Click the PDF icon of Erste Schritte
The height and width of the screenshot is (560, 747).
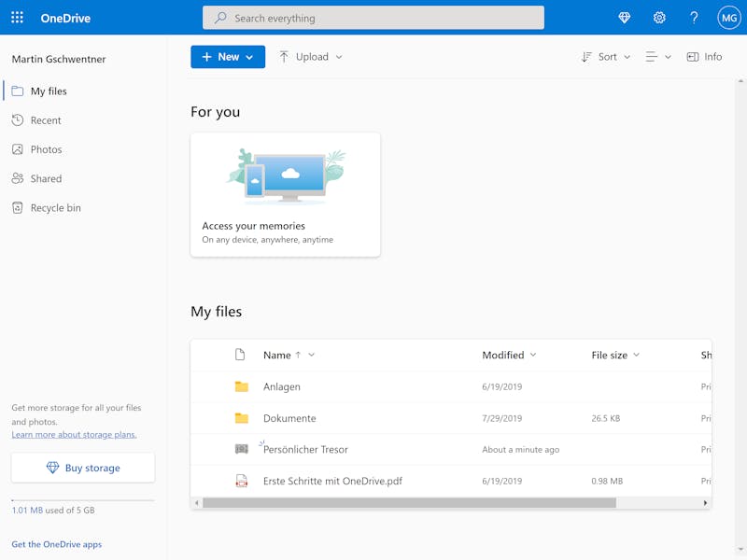click(242, 481)
